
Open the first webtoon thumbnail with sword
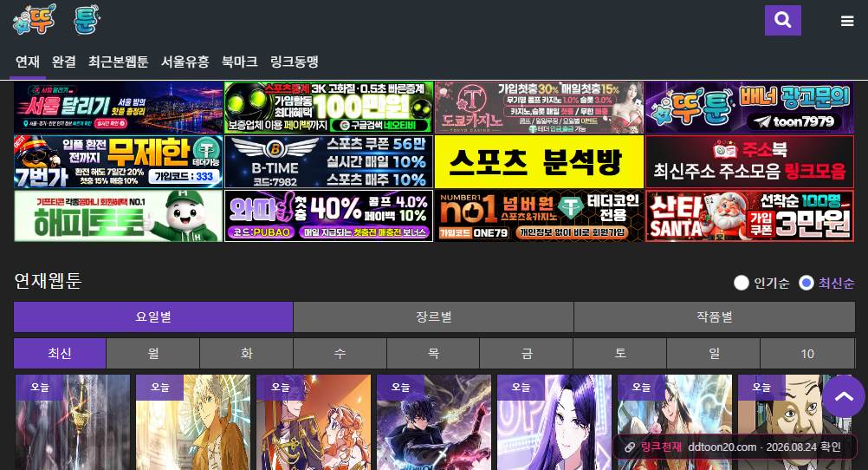click(73, 422)
